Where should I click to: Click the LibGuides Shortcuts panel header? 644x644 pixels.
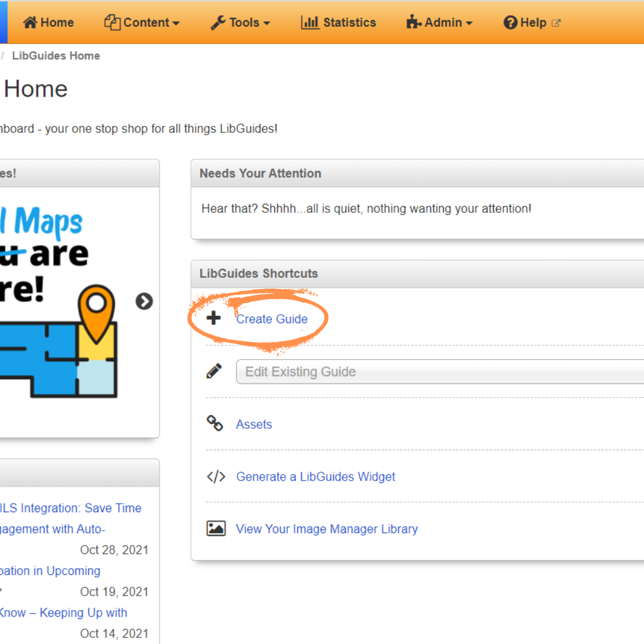tap(417, 274)
